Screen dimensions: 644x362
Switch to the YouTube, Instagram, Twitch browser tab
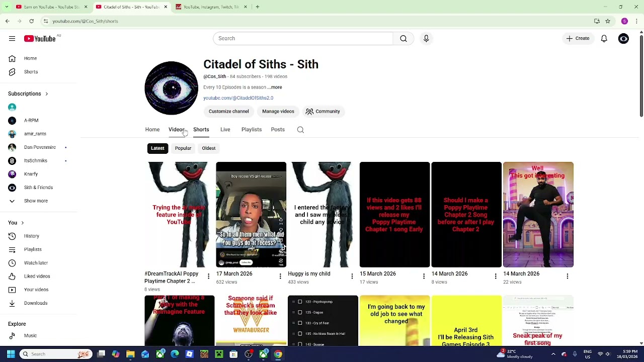[211, 7]
